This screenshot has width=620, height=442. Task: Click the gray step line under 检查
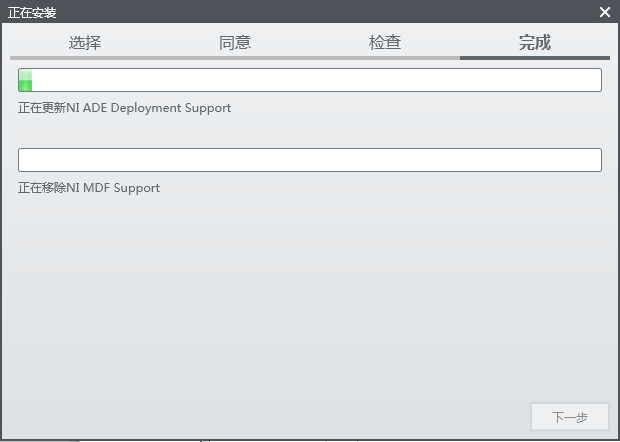click(385, 58)
